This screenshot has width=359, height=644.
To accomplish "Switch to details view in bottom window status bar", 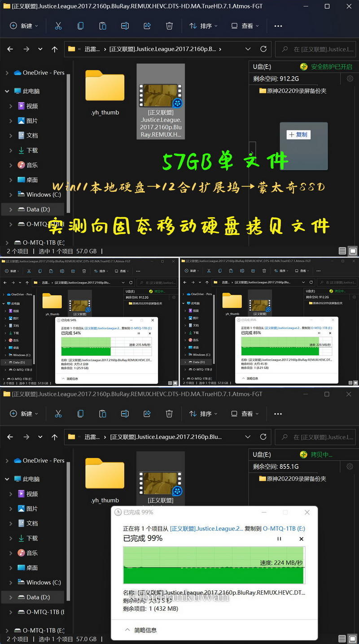I will pyautogui.click(x=342, y=639).
